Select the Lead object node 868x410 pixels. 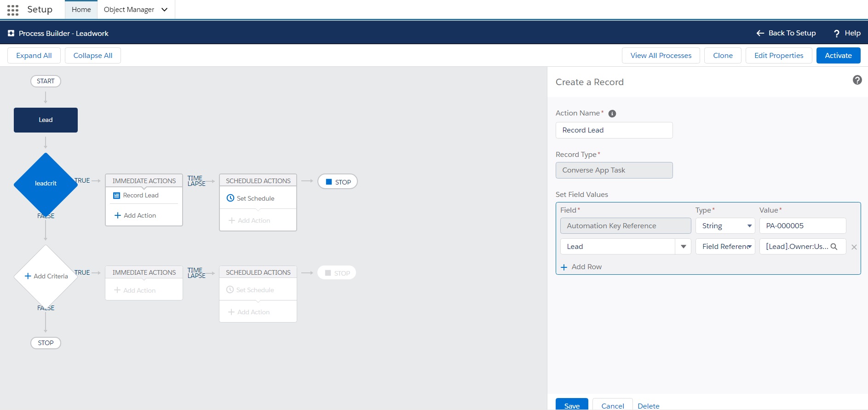(46, 120)
